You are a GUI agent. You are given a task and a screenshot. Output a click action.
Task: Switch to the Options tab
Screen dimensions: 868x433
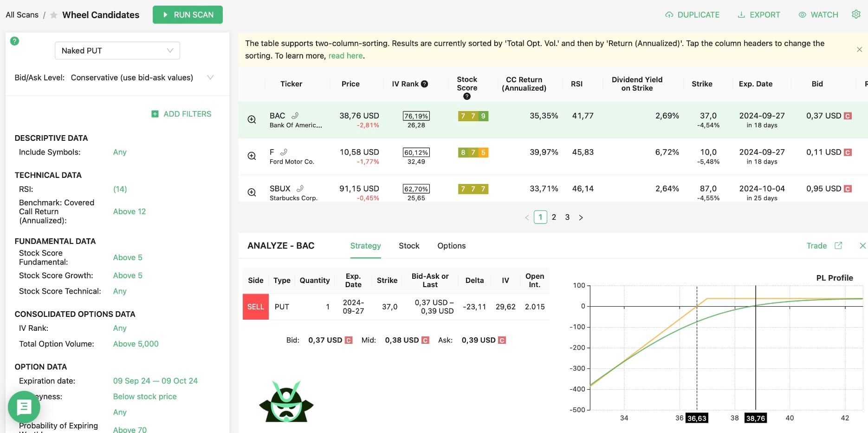[x=451, y=246]
